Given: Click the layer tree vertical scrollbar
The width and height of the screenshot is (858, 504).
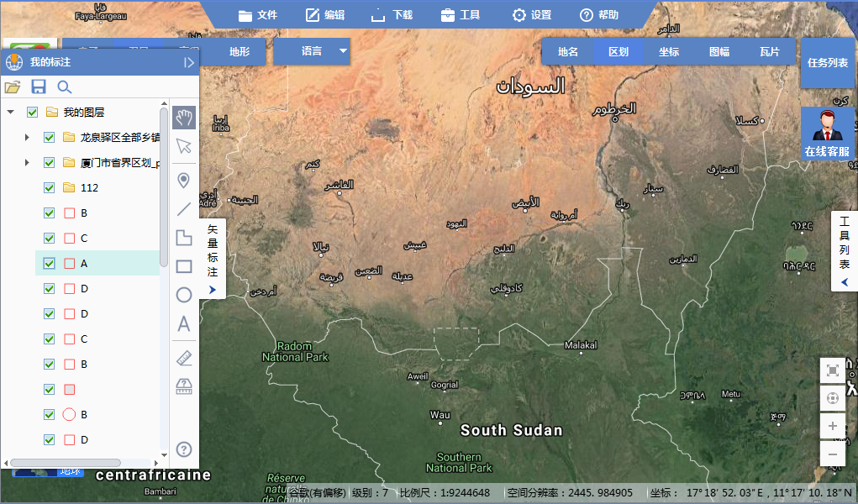Looking at the screenshot, I should pyautogui.click(x=164, y=185).
